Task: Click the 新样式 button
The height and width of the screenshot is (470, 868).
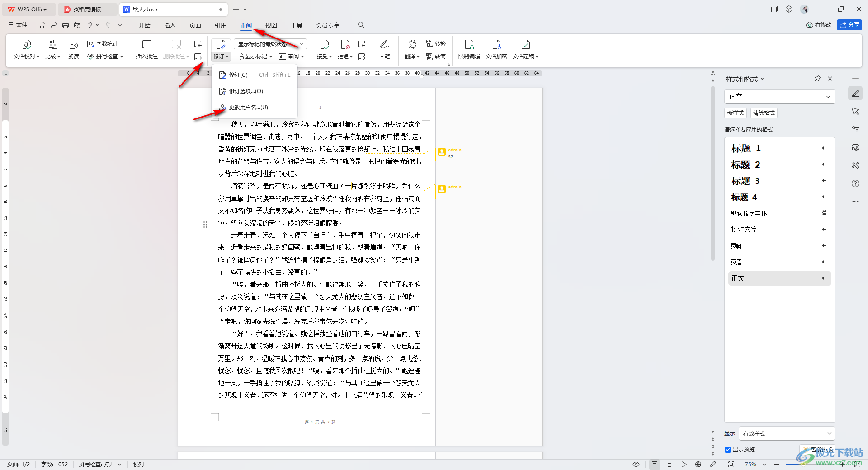Action: pos(736,113)
